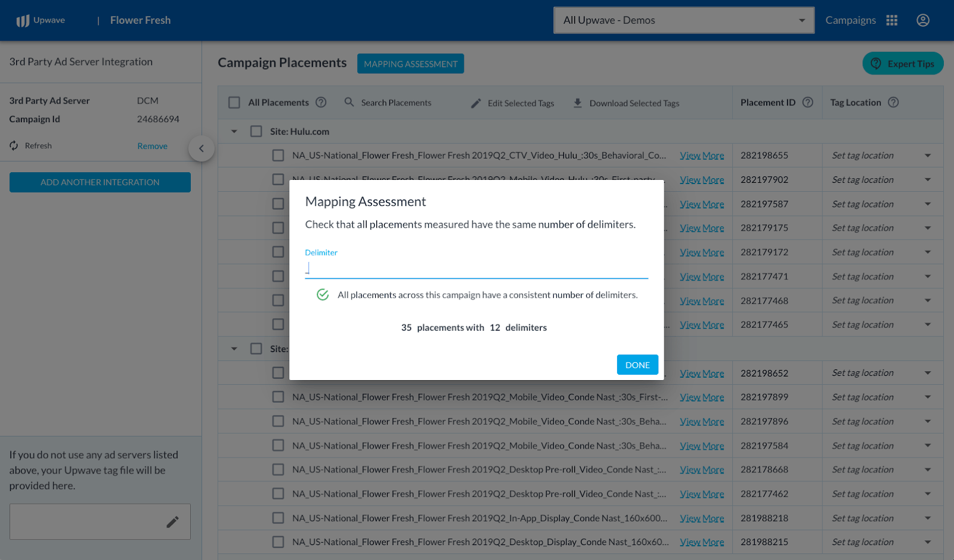
Task: Click the green check consistency icon
Action: click(323, 295)
